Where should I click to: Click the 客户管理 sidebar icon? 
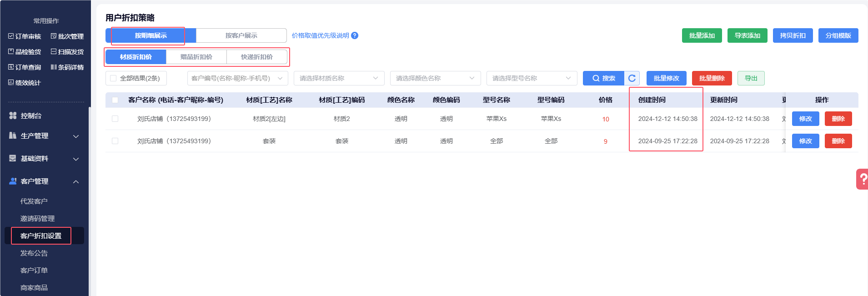coord(13,181)
